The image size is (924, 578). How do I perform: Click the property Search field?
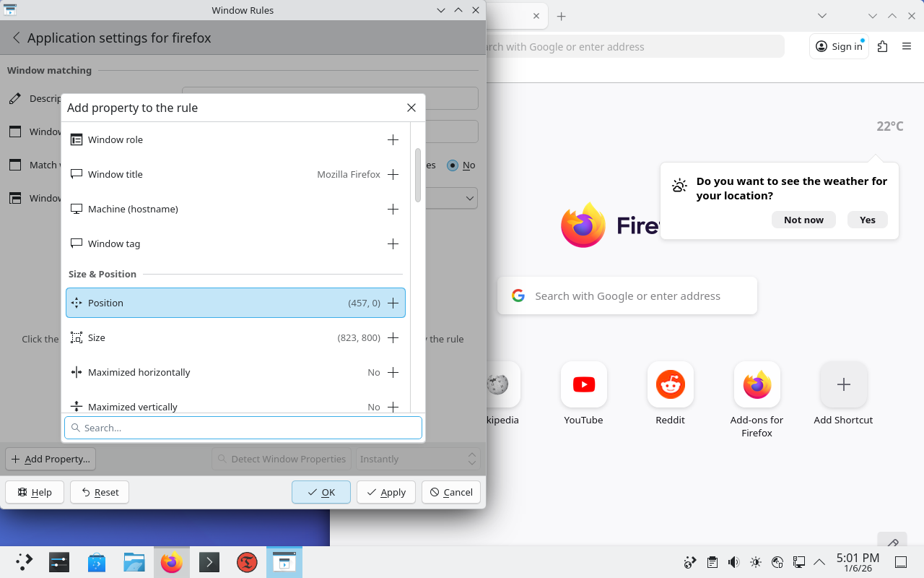pos(243,428)
